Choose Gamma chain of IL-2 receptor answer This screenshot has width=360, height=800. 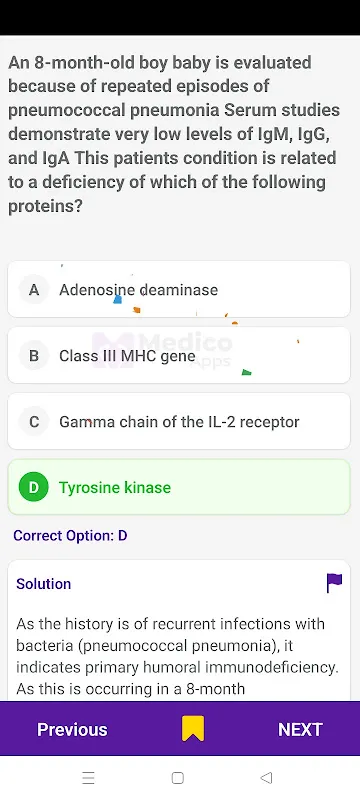coord(179,421)
